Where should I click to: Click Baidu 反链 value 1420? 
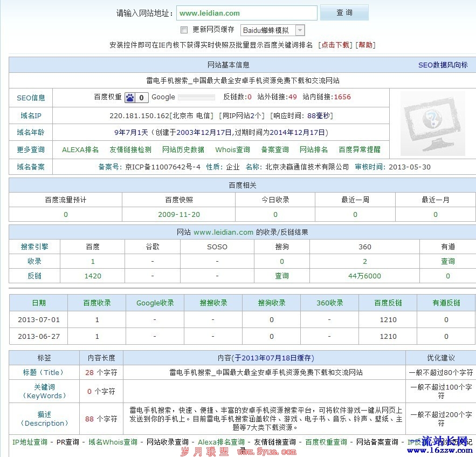coord(93,276)
